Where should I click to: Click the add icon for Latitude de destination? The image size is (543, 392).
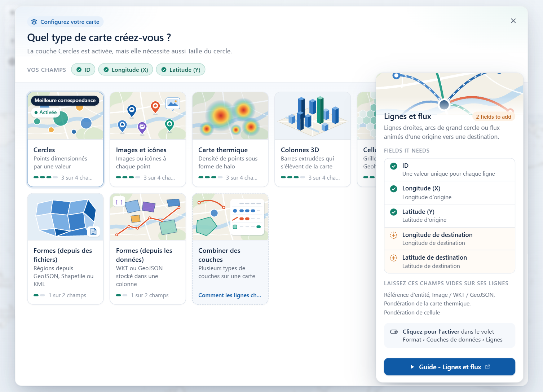[394, 258]
